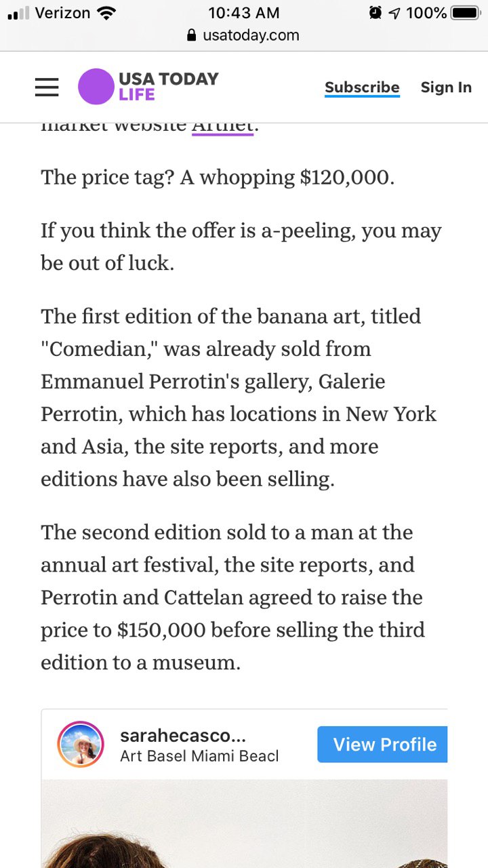Tap the Art Basel Miami Beach location
The image size is (488, 868).
tap(199, 755)
